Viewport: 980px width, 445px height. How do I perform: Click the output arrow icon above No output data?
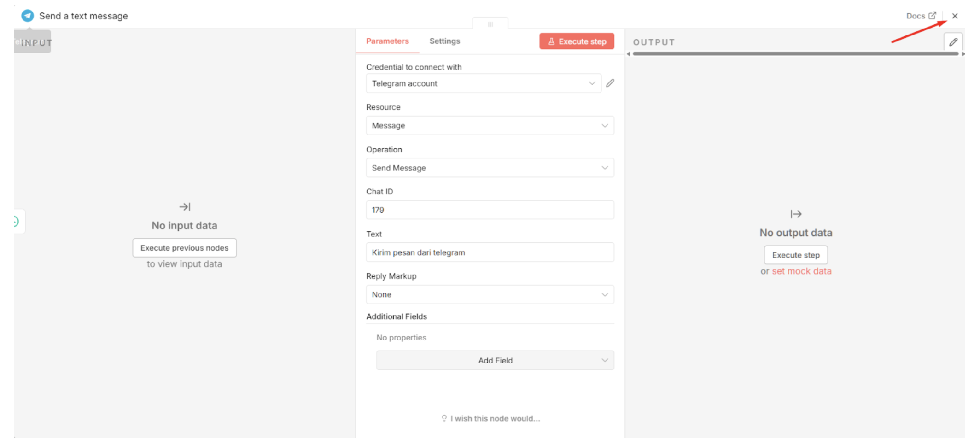pyautogui.click(x=796, y=214)
